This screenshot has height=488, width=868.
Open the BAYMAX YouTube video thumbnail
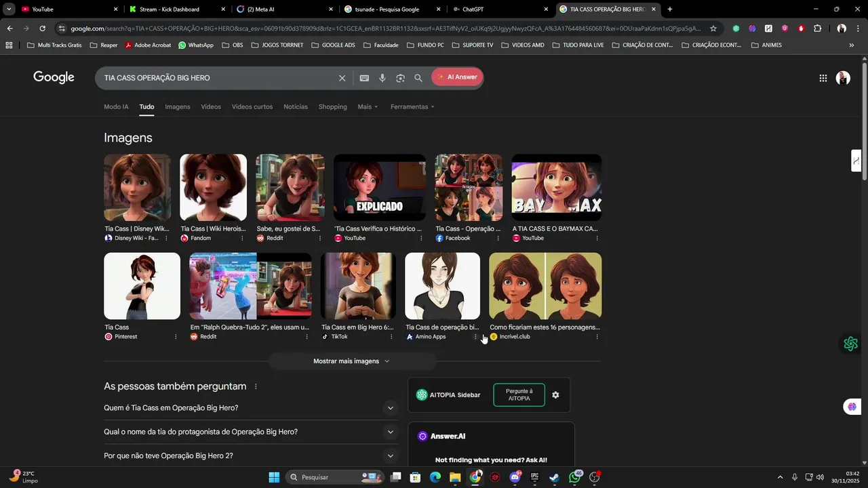[557, 188]
